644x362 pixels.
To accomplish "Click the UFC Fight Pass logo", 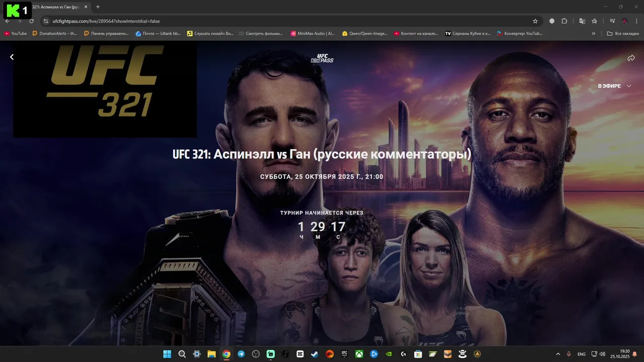I will [x=322, y=58].
